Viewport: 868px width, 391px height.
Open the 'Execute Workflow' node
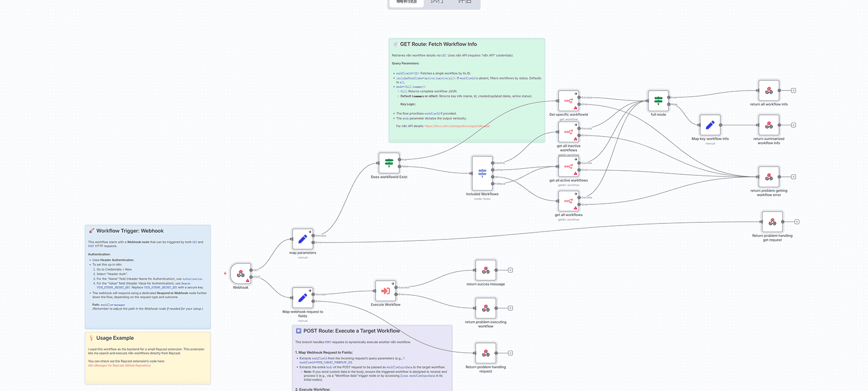tap(385, 291)
